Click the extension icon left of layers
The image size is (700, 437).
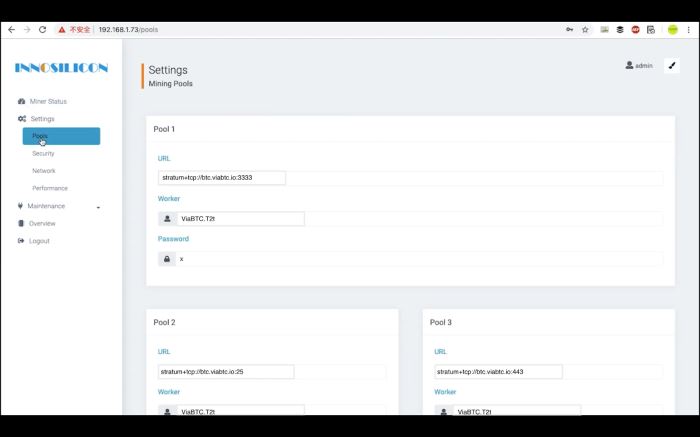coord(604,29)
